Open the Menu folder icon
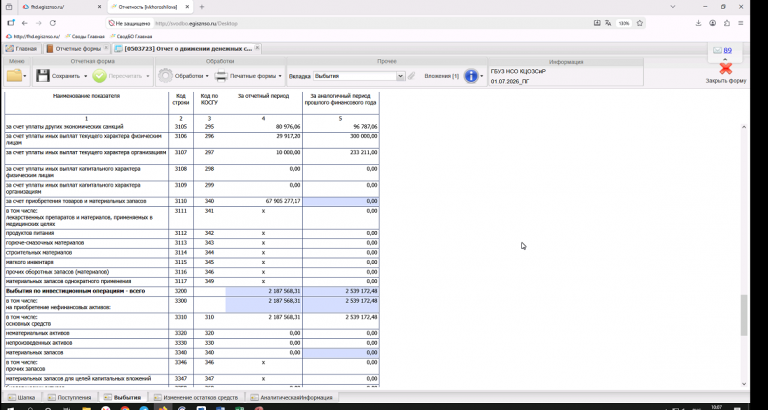Image resolution: width=768 pixels, height=410 pixels. coord(15,76)
